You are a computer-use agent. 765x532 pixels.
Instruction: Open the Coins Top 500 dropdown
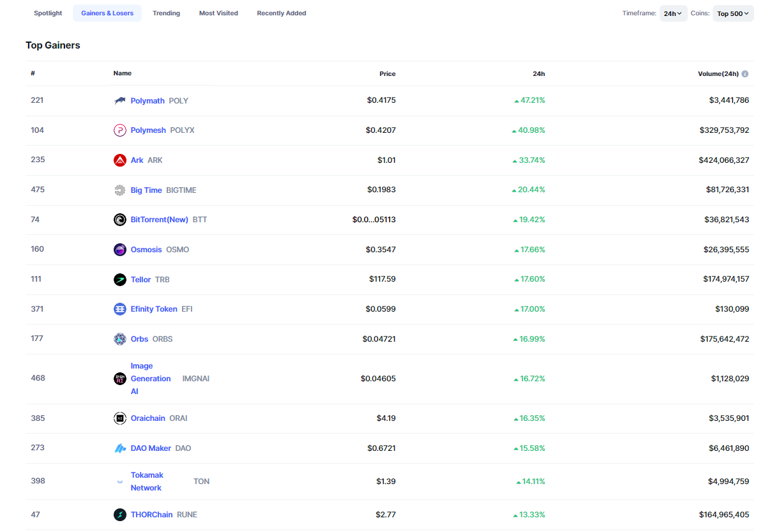click(732, 13)
